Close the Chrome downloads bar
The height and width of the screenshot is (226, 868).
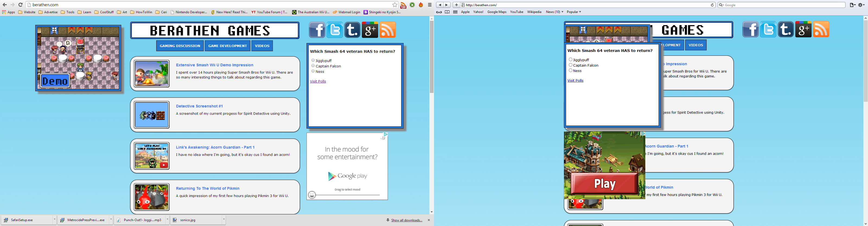429,220
